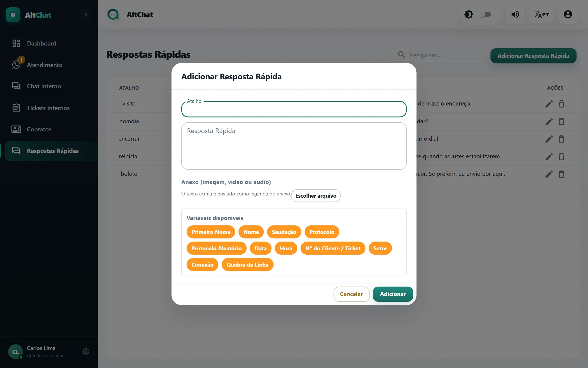Image resolution: width=588 pixels, height=368 pixels.
Task: Insert the Hora variable
Action: (x=286, y=248)
